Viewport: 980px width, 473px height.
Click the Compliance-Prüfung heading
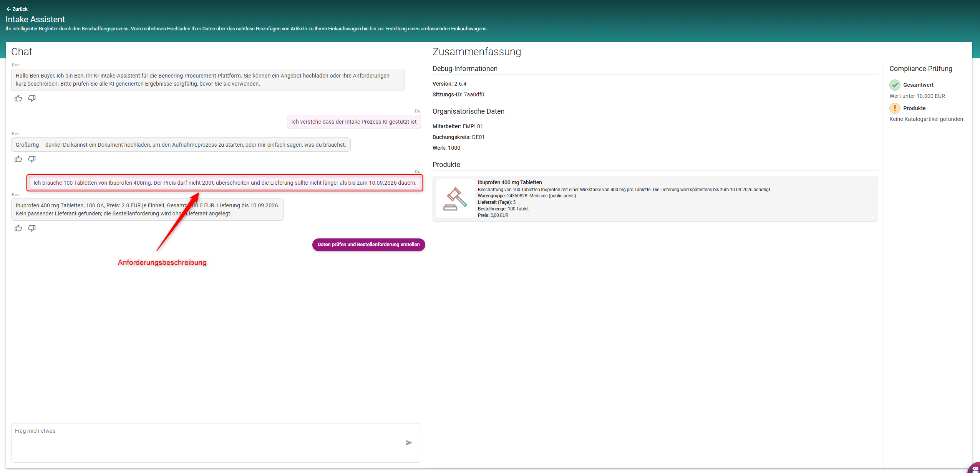tap(921, 69)
